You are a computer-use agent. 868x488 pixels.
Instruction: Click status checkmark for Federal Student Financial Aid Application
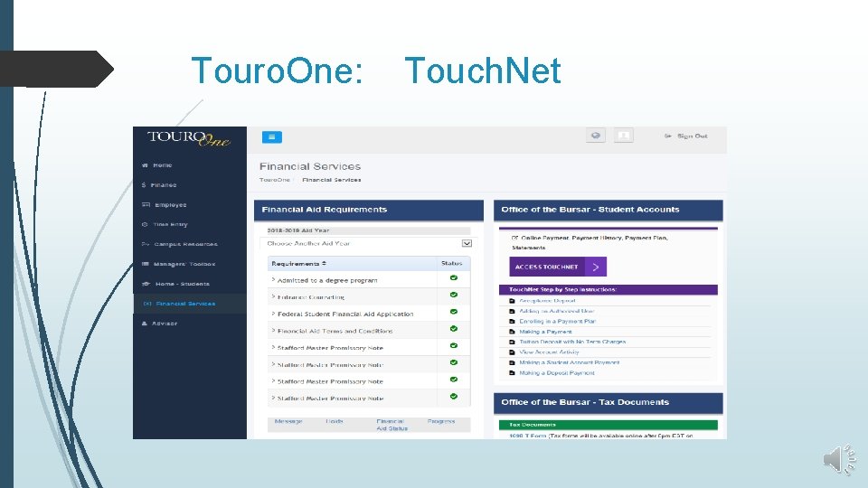pos(454,312)
